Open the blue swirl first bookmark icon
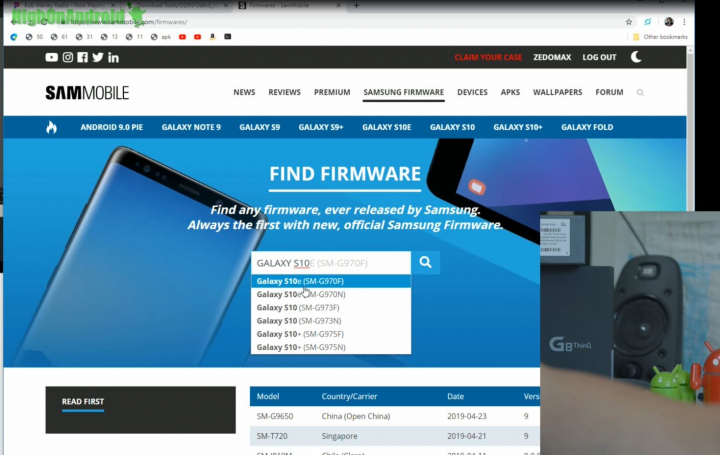 pos(14,37)
